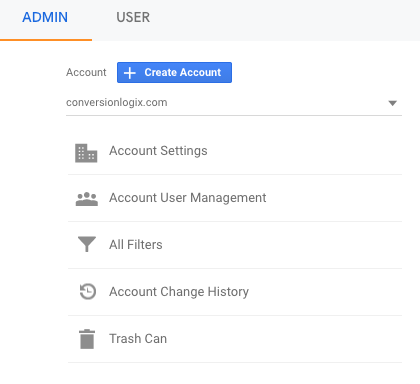
Task: Click the Account column label
Action: point(86,72)
